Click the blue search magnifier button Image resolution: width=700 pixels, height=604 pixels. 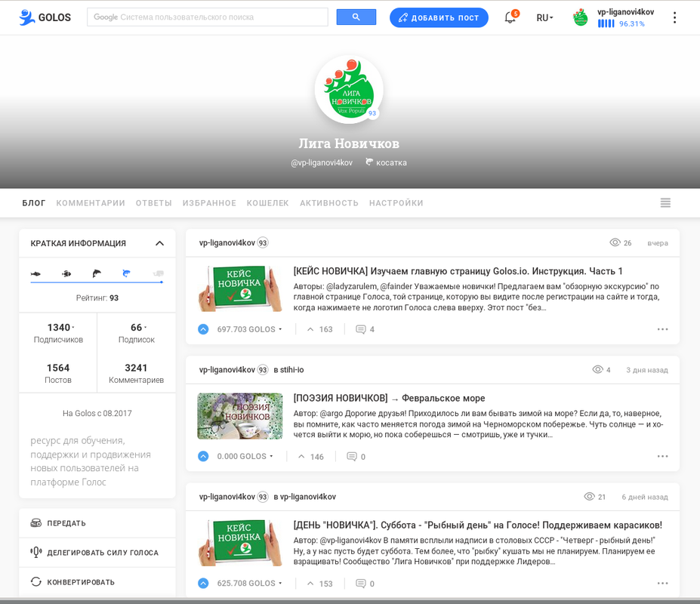point(356,17)
